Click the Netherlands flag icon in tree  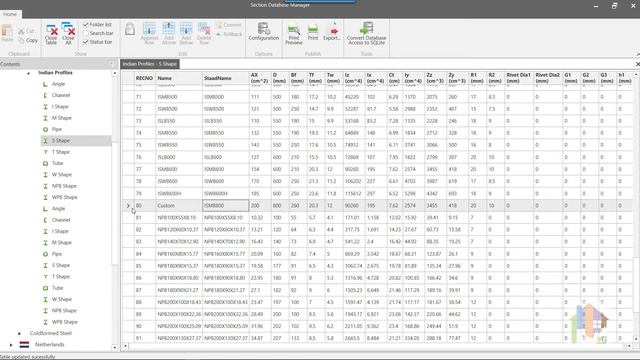(24, 344)
